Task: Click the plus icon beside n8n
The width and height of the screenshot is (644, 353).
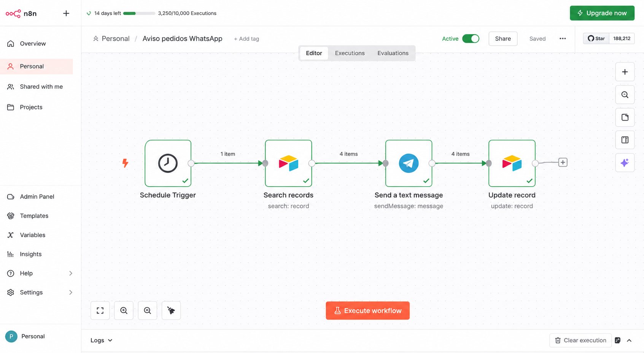Action: point(66,13)
